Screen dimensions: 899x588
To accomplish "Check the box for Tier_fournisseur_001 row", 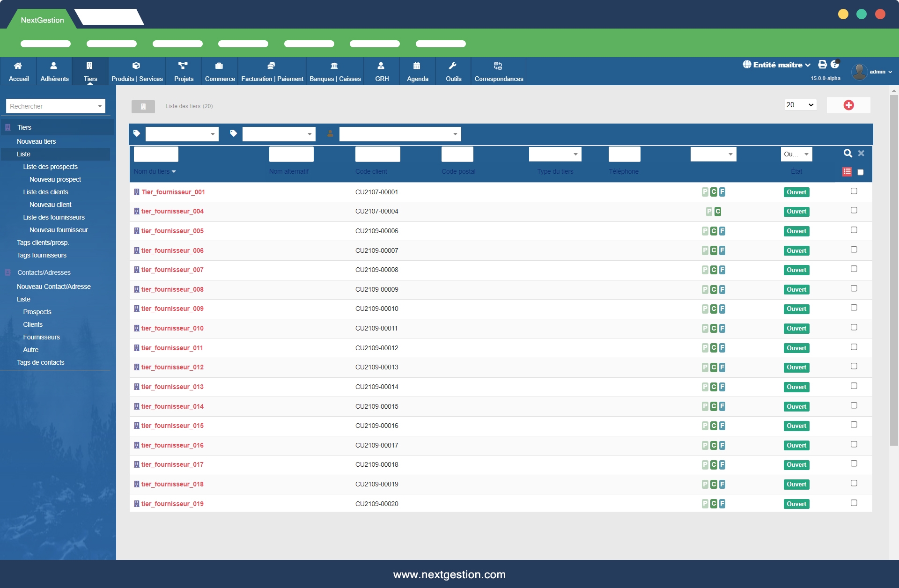I will click(854, 191).
